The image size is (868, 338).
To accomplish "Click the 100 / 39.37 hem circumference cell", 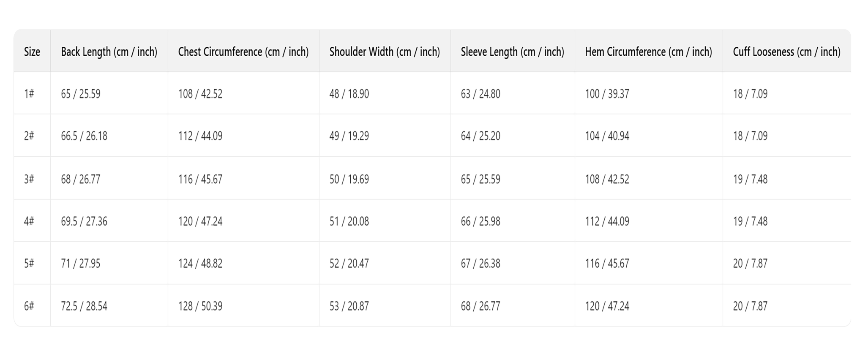I will (607, 94).
